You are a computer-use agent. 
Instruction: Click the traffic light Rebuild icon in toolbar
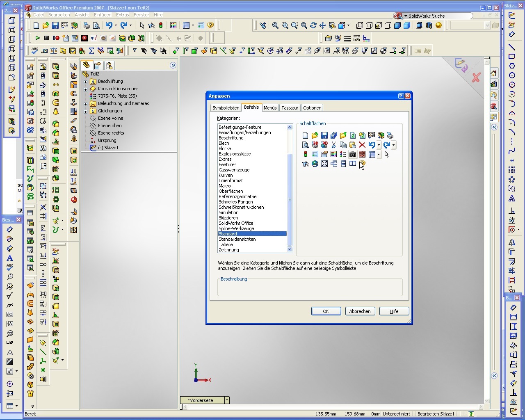click(x=161, y=25)
